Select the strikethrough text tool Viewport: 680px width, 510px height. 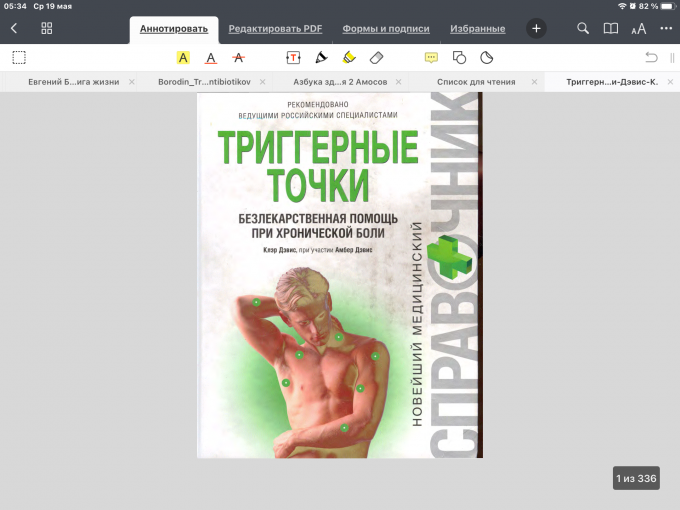238,58
